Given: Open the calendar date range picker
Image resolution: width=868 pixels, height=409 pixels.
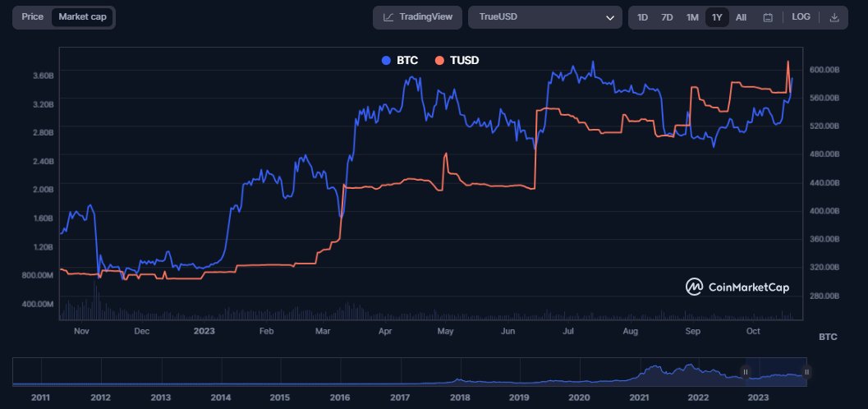Looking at the screenshot, I should (768, 18).
